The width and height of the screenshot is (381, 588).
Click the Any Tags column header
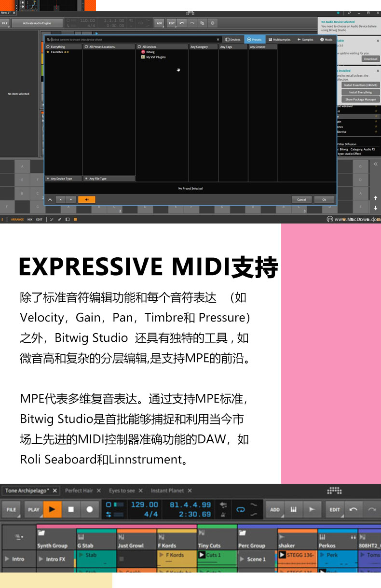point(233,47)
